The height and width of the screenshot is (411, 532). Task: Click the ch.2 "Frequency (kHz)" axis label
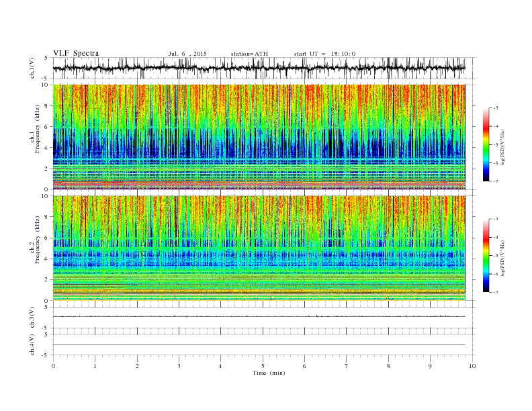click(x=38, y=239)
